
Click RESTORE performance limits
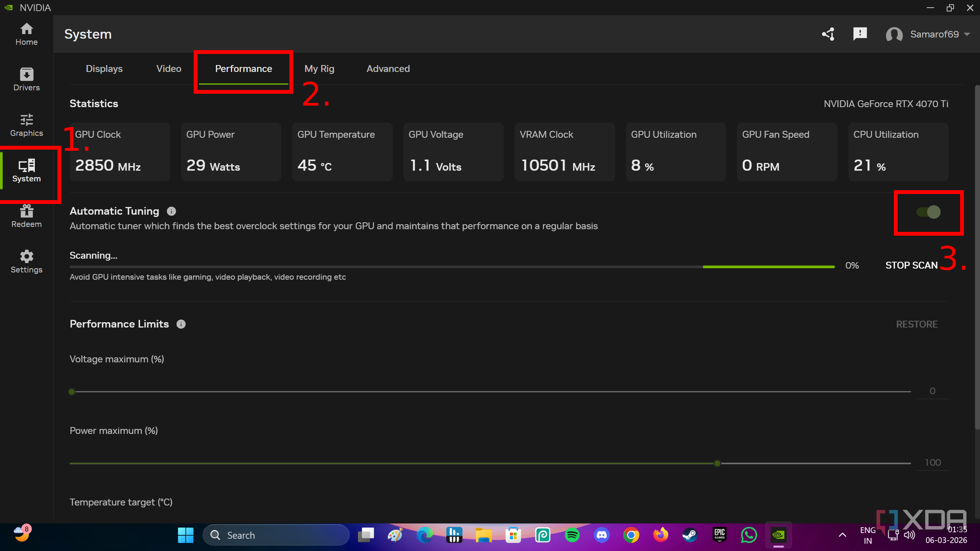(x=917, y=324)
